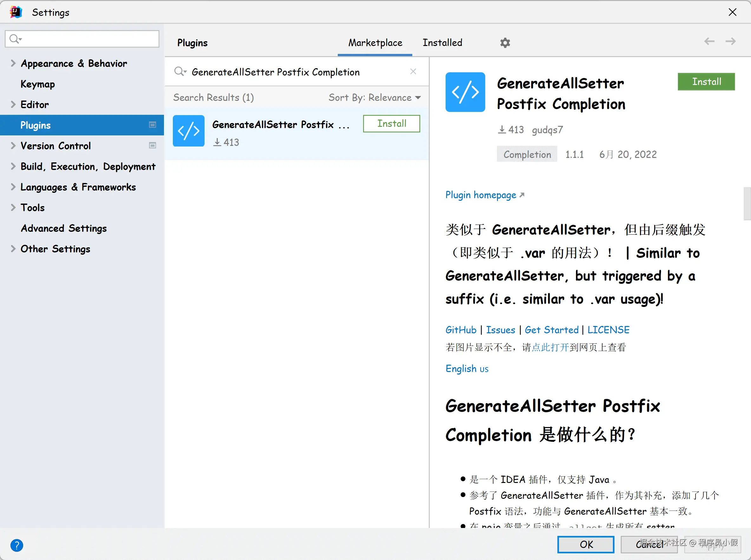Click the plugin icon in search results

point(188,131)
